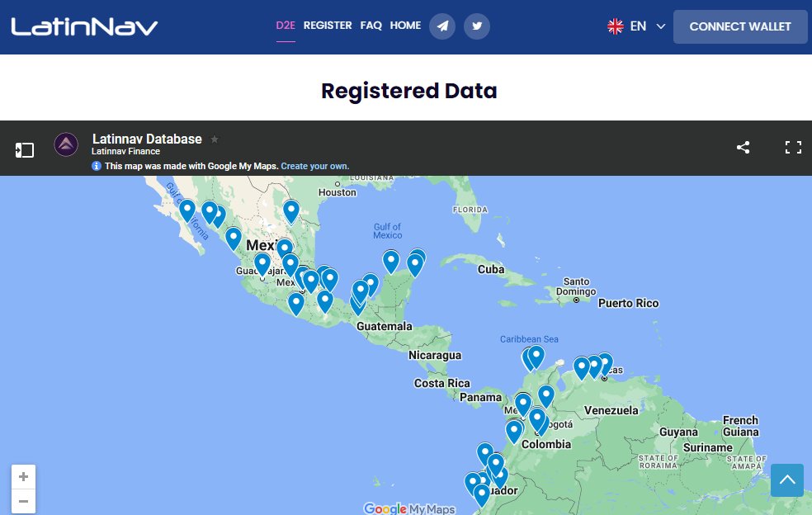Click the CONNECT WALLET button
The width and height of the screenshot is (812, 515).
(x=740, y=26)
